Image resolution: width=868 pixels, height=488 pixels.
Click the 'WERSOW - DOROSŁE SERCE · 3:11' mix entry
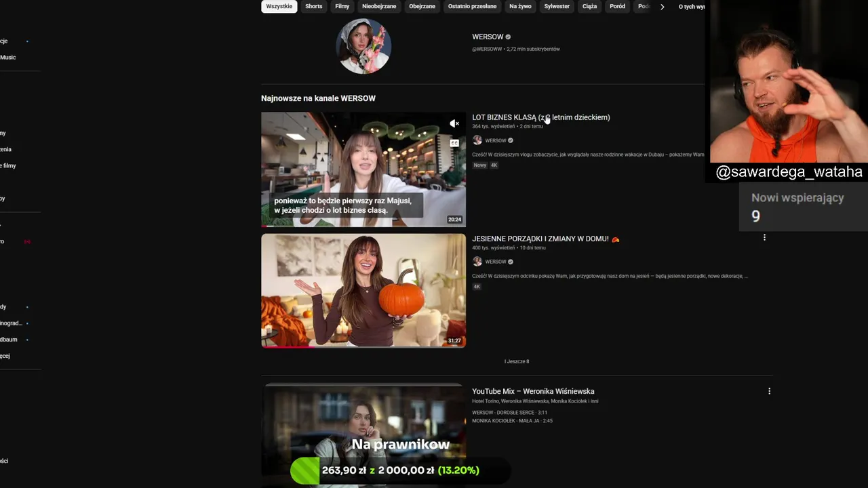509,412
